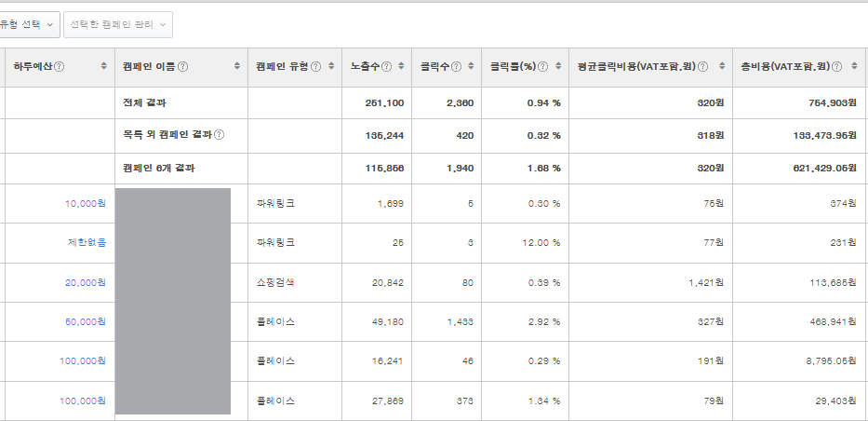Click 파워링크 type in the 10,000원 row
Viewport: 868px width, 421px height.
pyautogui.click(x=275, y=203)
